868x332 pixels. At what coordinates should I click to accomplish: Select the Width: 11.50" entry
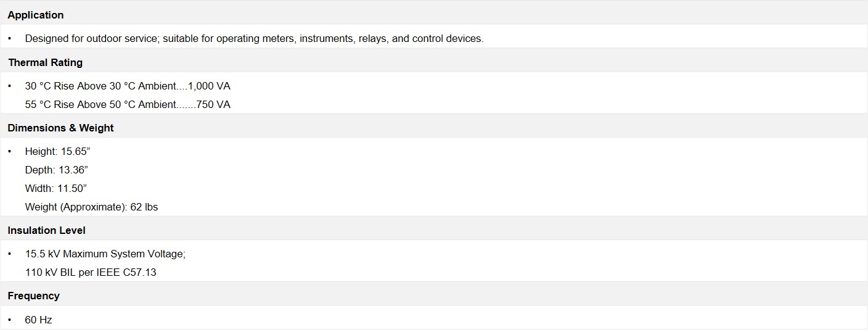tap(55, 188)
